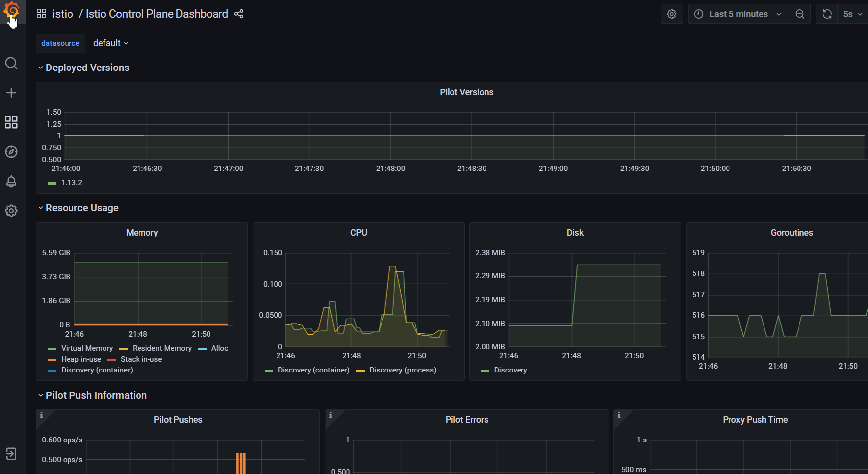
Task: Open the Alerting bell icon
Action: [x=11, y=181]
